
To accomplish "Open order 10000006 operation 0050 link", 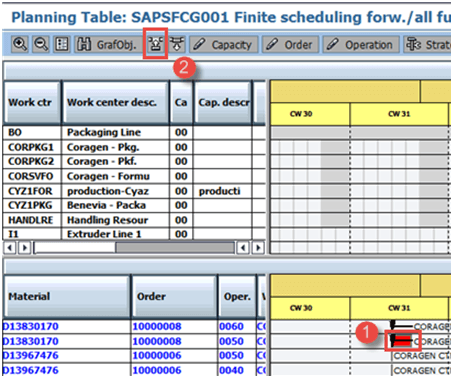I will click(157, 356).
